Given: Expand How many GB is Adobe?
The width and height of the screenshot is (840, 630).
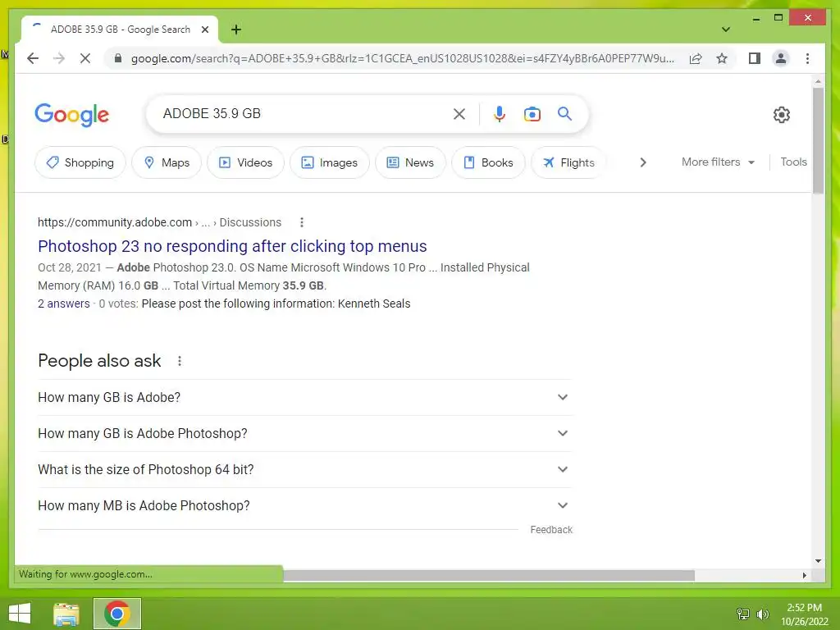Looking at the screenshot, I should coord(304,398).
